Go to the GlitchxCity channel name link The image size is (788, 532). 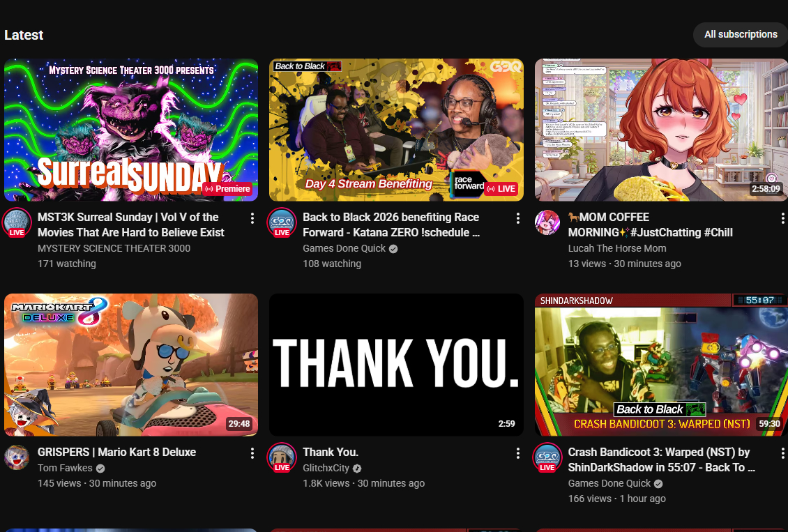[x=326, y=468]
